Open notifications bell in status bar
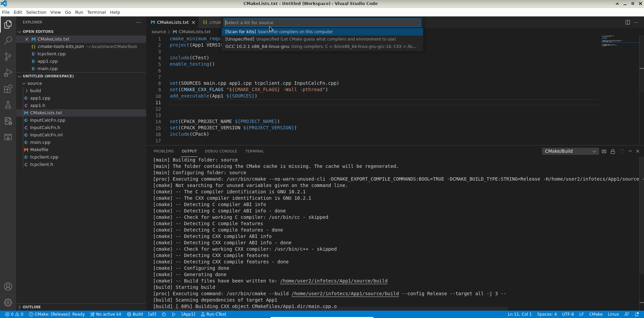This screenshot has height=318, width=644. coord(637,314)
